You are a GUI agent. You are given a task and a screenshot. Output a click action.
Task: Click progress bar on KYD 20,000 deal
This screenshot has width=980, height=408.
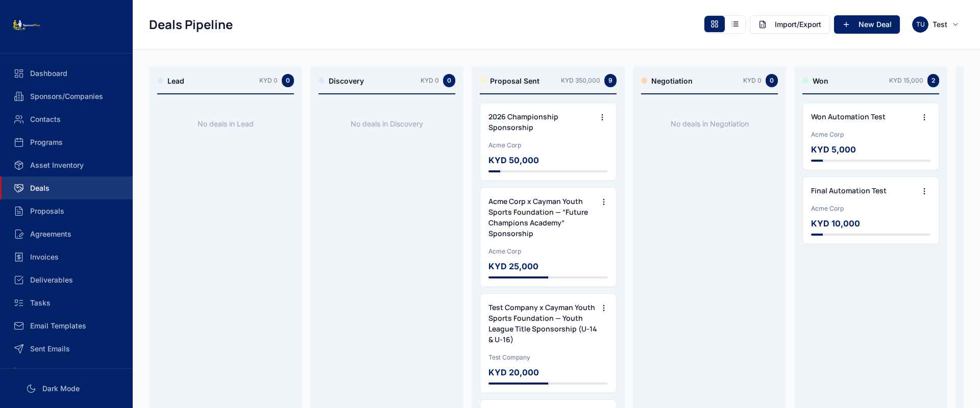[548, 384]
